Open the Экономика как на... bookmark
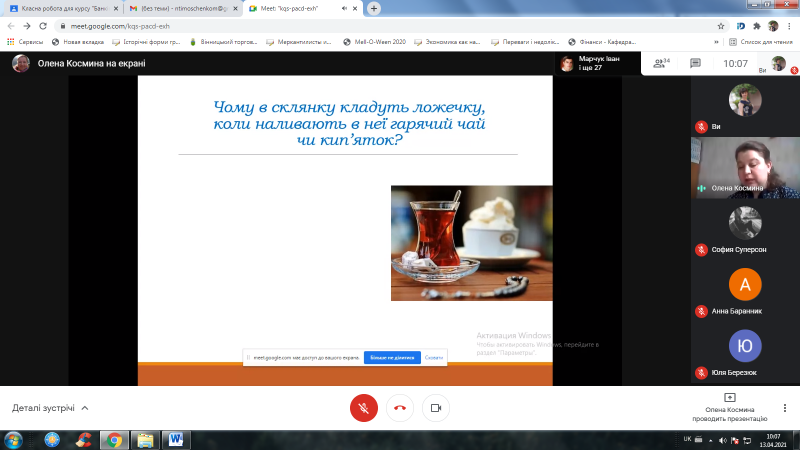Viewport: 800px width, 450px height. (x=447, y=42)
